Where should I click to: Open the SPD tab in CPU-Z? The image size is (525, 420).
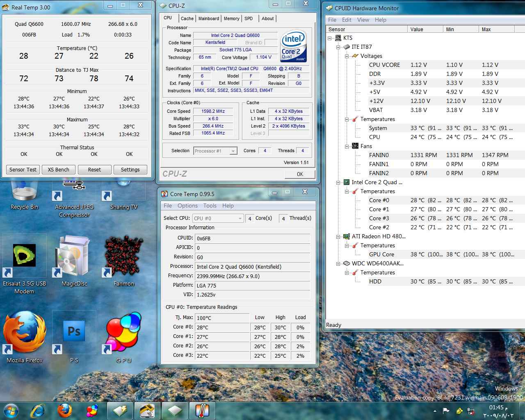click(249, 18)
